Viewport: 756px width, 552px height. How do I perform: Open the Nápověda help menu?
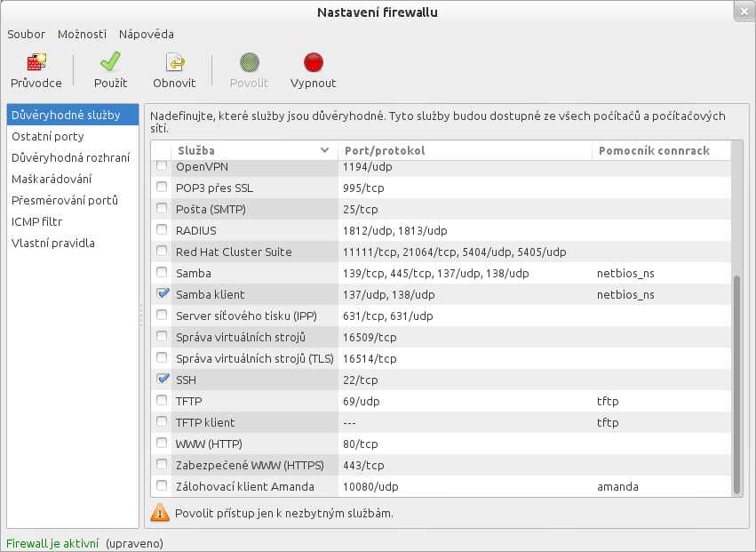tap(146, 34)
